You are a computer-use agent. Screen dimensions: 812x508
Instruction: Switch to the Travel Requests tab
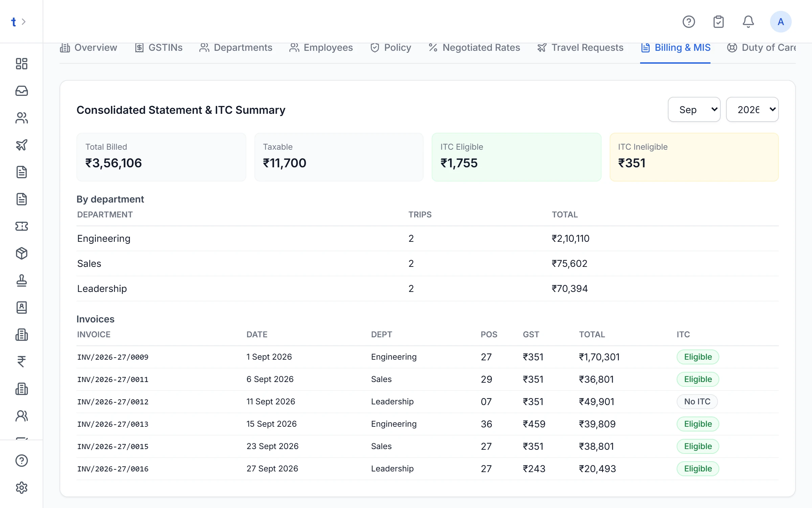click(580, 48)
